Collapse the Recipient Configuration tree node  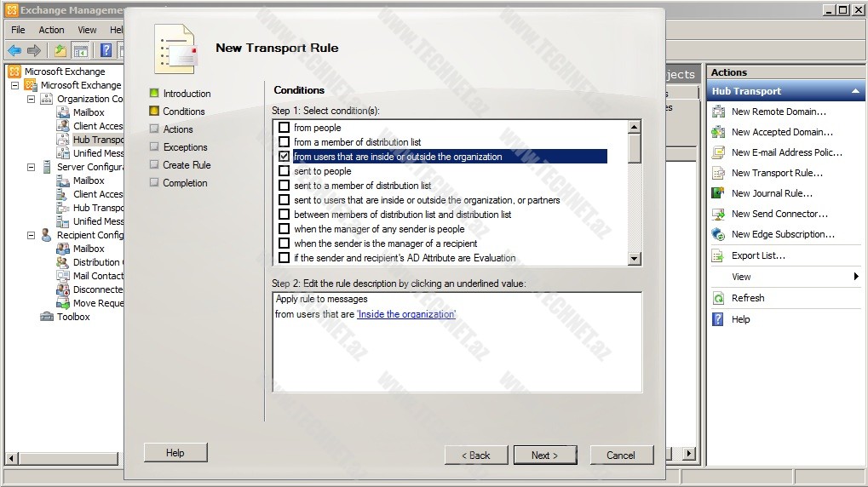click(32, 235)
